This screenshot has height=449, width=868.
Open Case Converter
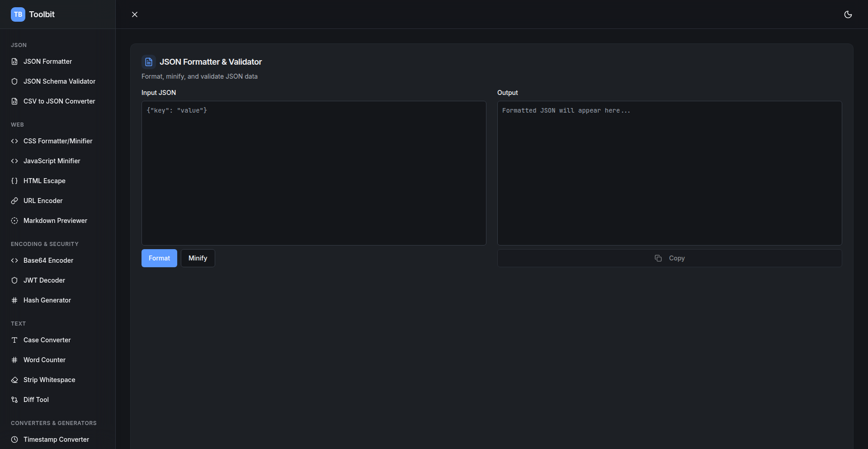pyautogui.click(x=57, y=340)
